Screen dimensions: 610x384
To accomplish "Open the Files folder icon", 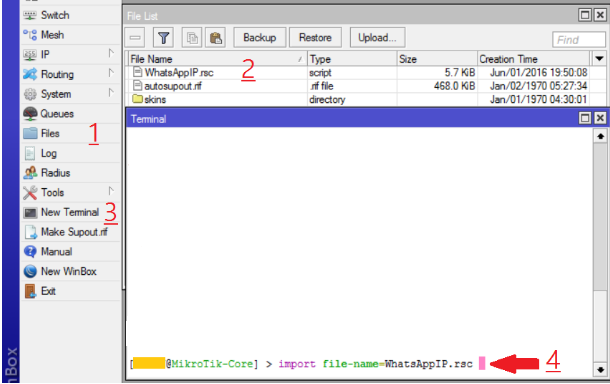I will pos(30,133).
